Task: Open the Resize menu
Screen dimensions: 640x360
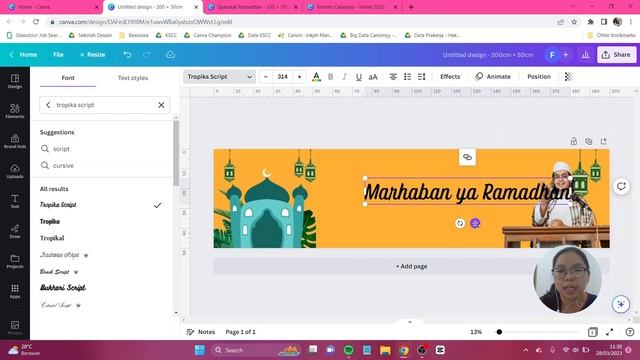Action: [x=93, y=55]
